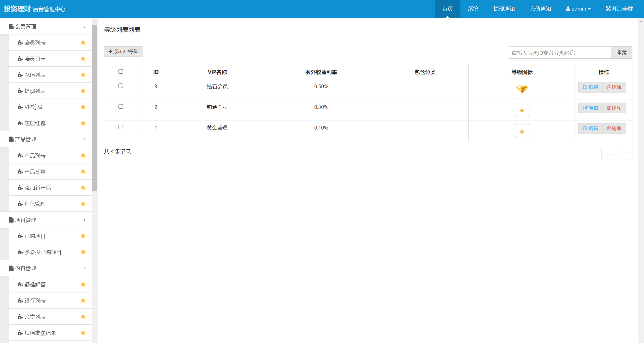Viewport: 644px width, 343px height.
Task: Click the star icon beside 已购项目
Action: [x=83, y=236]
